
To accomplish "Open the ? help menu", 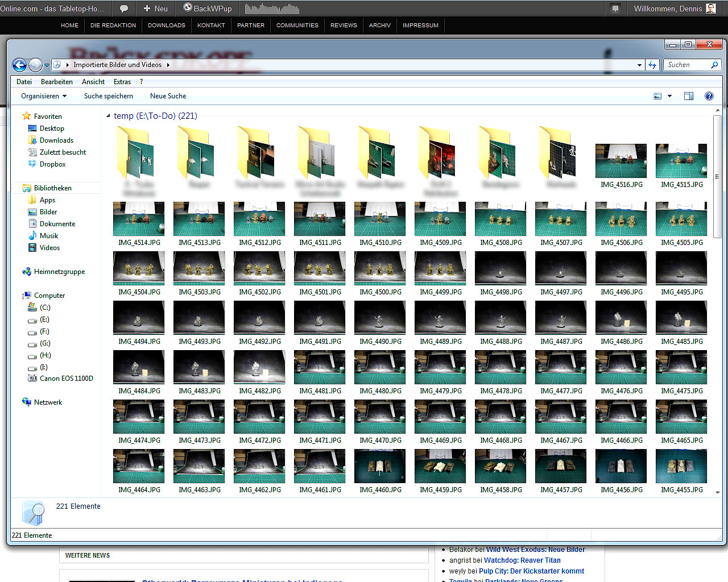I will click(x=141, y=82).
